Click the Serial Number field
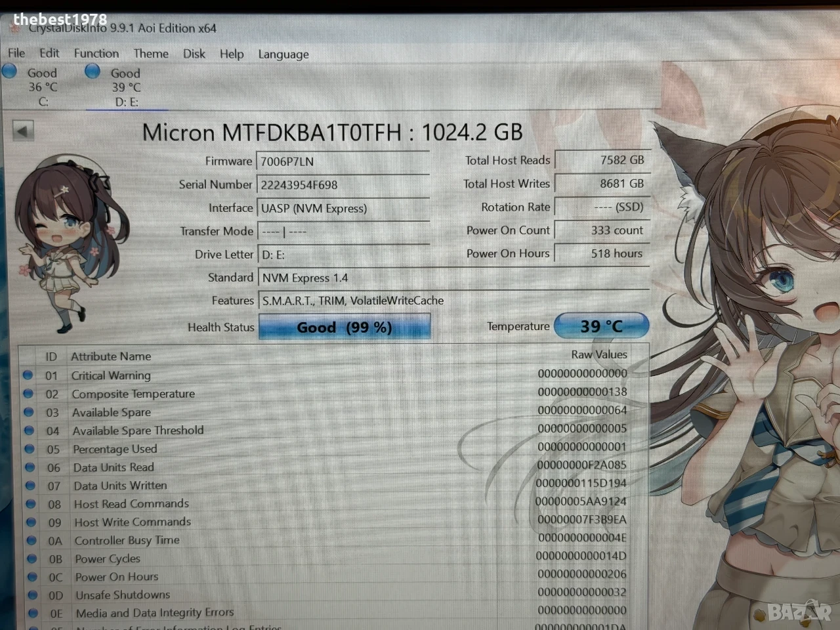Viewport: 840px width, 630px height. point(344,185)
